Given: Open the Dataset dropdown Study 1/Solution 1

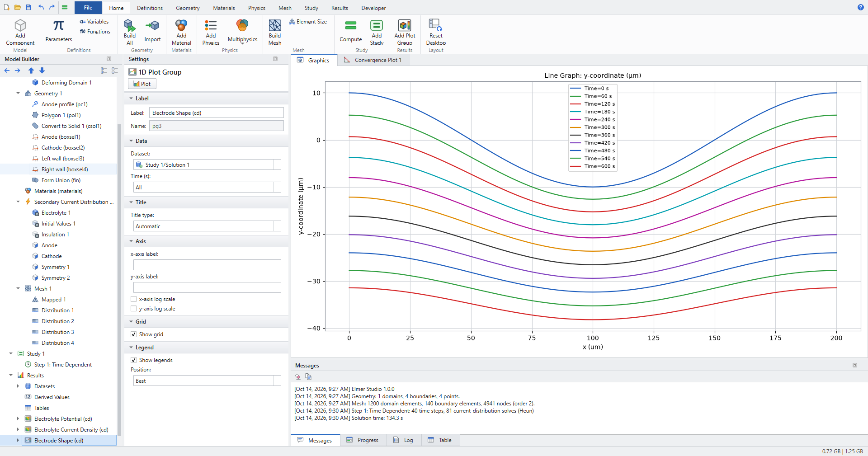Looking at the screenshot, I should 207,165.
